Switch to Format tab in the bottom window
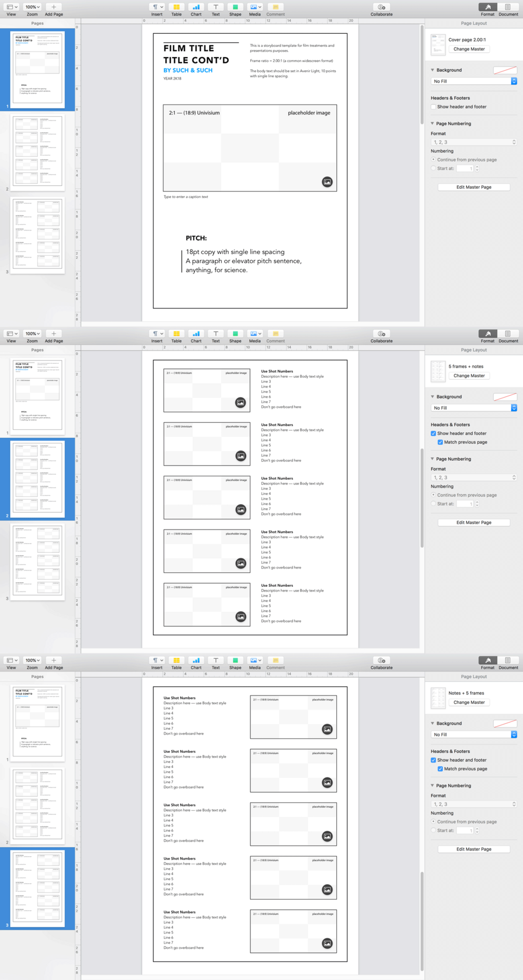 (488, 661)
